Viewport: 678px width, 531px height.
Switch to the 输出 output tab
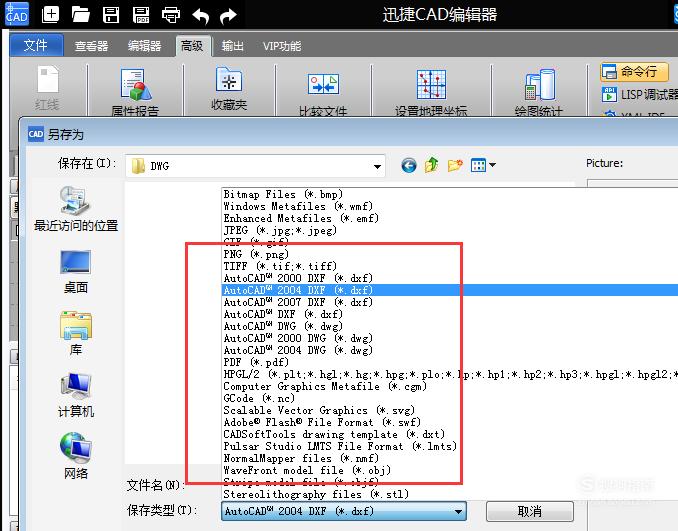(x=233, y=46)
